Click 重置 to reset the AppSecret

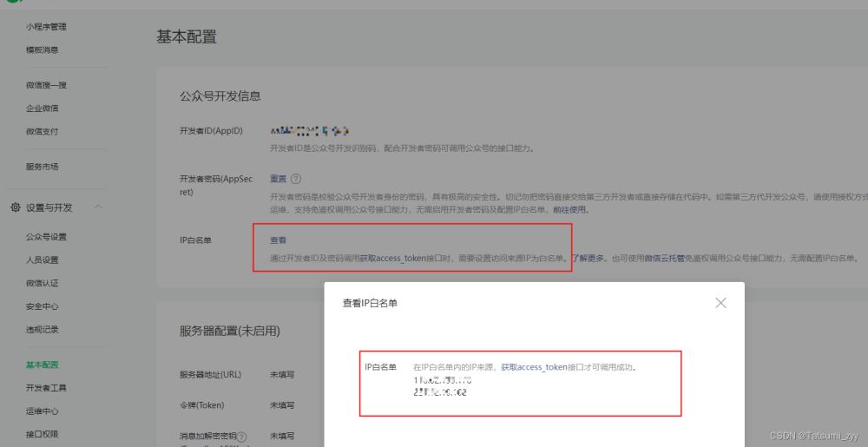[x=278, y=179]
